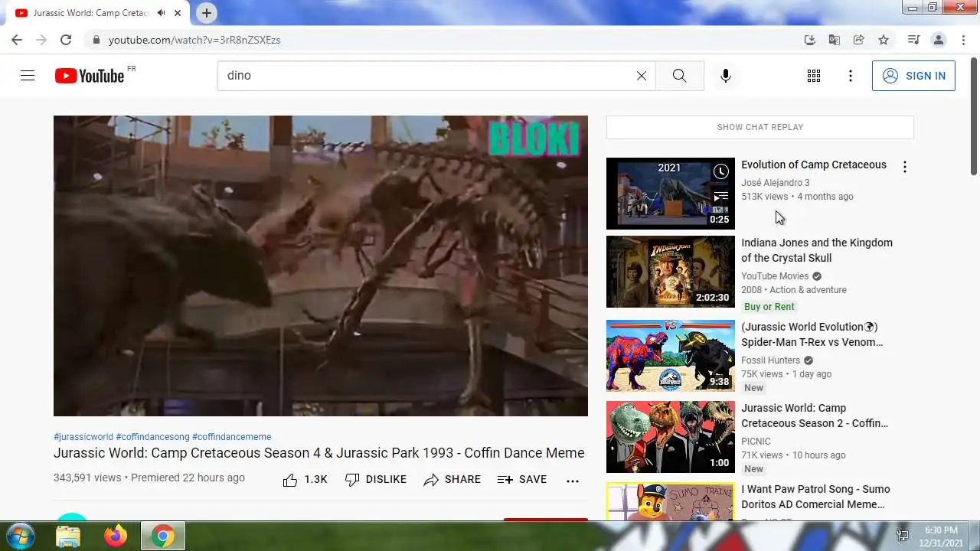Start voice search with the microphone icon
980x551 pixels.
(726, 76)
